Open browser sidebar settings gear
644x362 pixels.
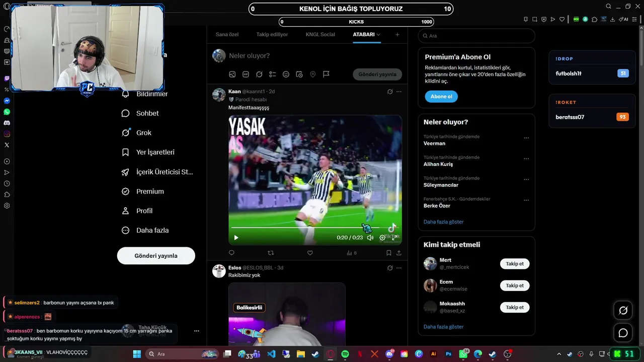[x=7, y=206]
